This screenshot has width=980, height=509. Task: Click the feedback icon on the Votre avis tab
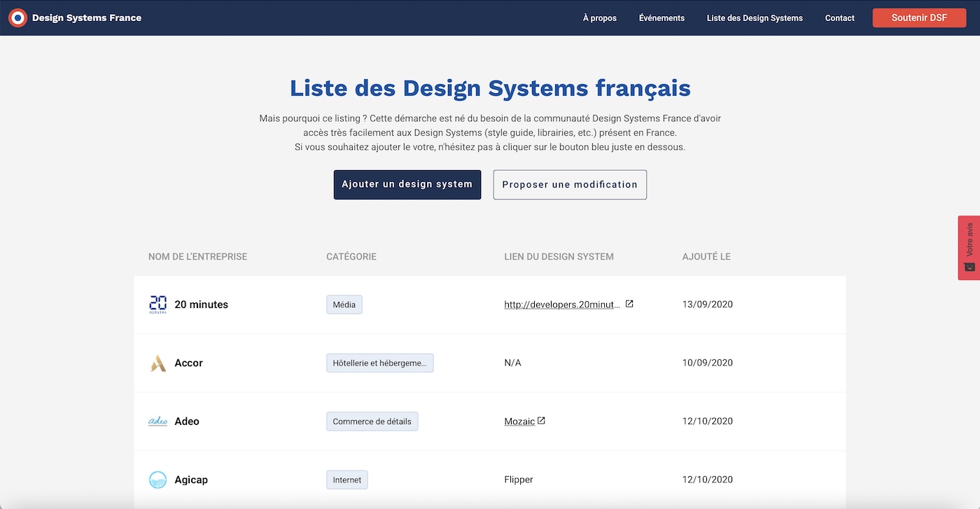pyautogui.click(x=968, y=267)
